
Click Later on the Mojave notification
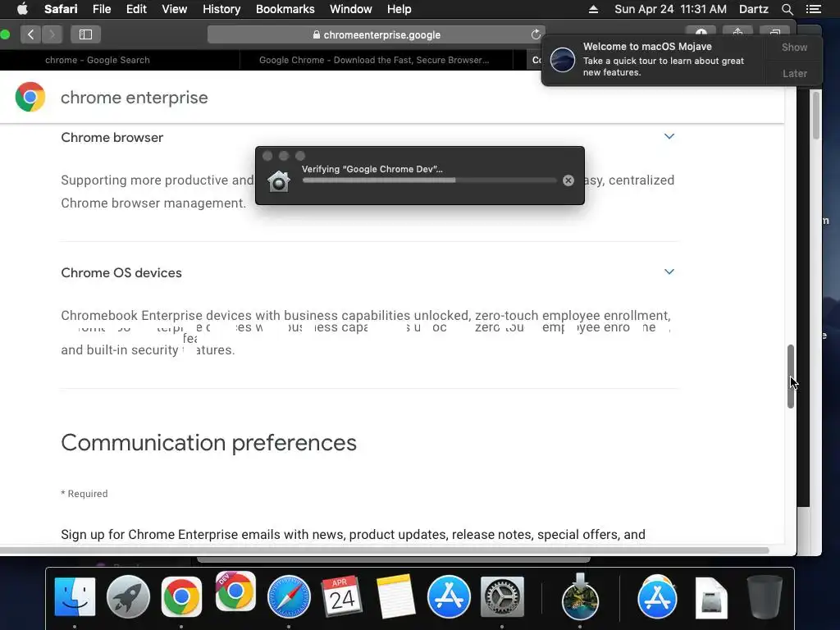(x=794, y=73)
